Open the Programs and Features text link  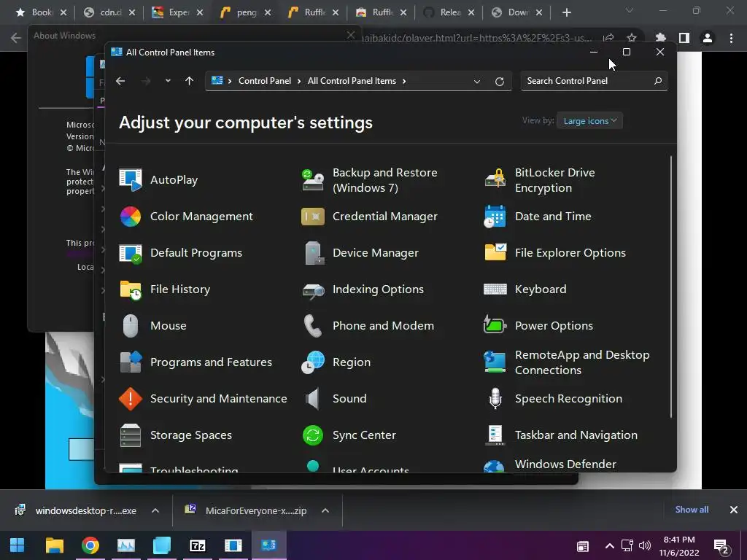tap(211, 362)
